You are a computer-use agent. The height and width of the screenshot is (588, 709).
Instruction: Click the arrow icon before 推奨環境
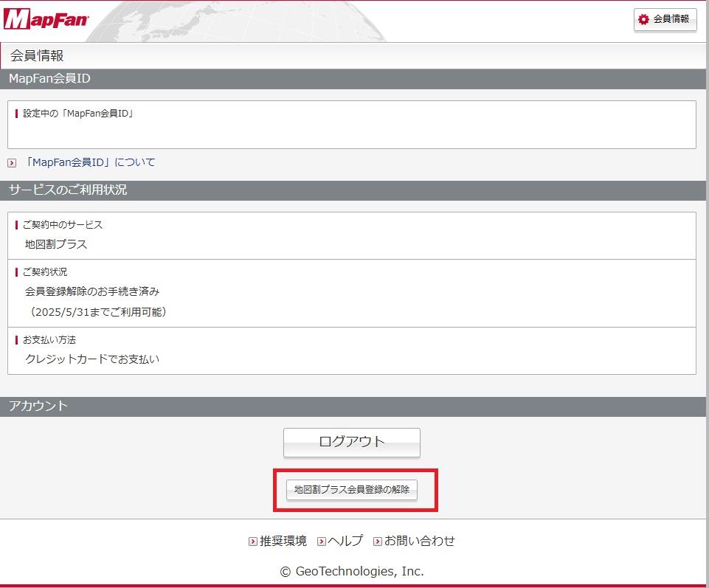(253, 542)
